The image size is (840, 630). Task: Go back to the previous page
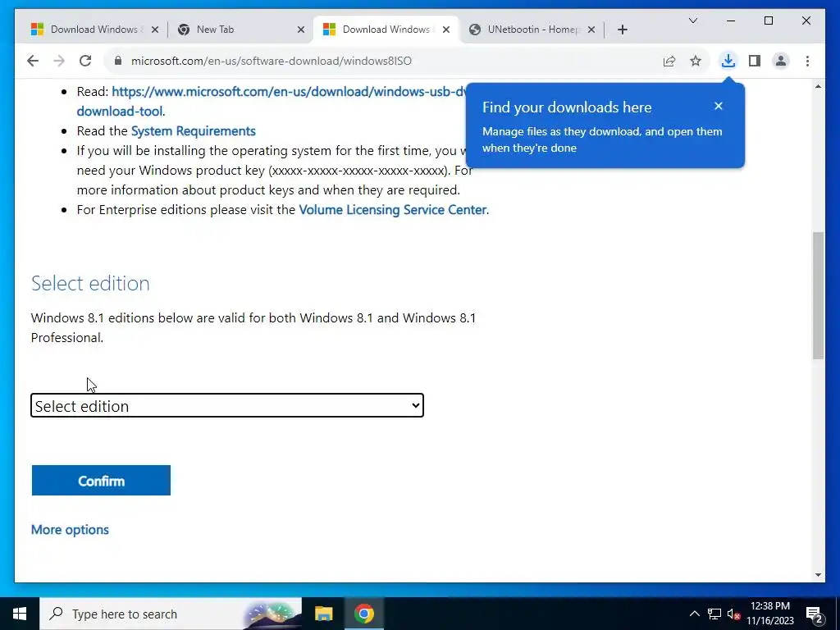33,61
